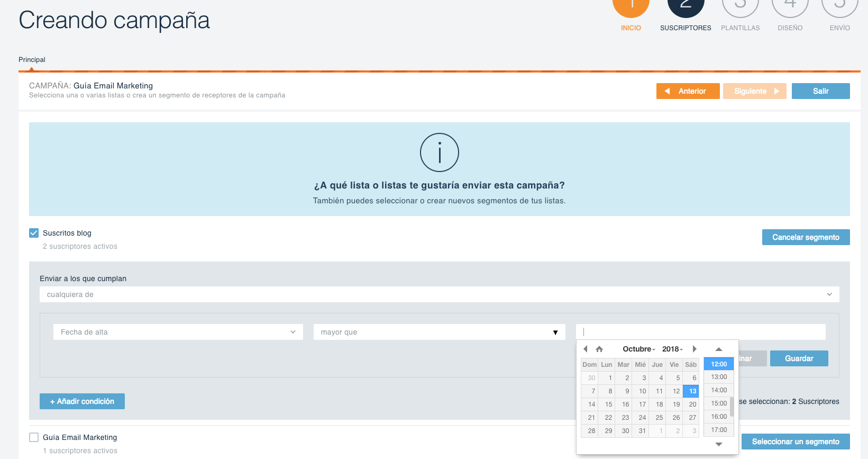Select 16:00 in the time list

point(719,417)
